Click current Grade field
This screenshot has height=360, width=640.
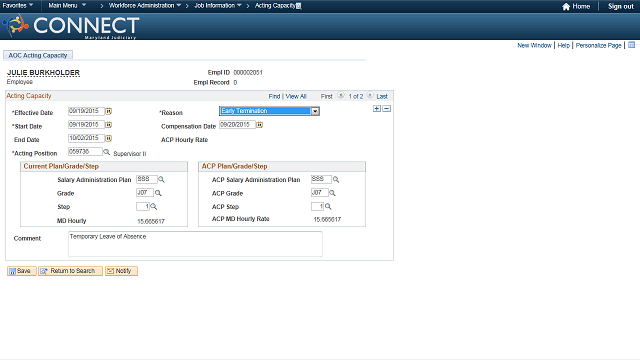coord(145,193)
